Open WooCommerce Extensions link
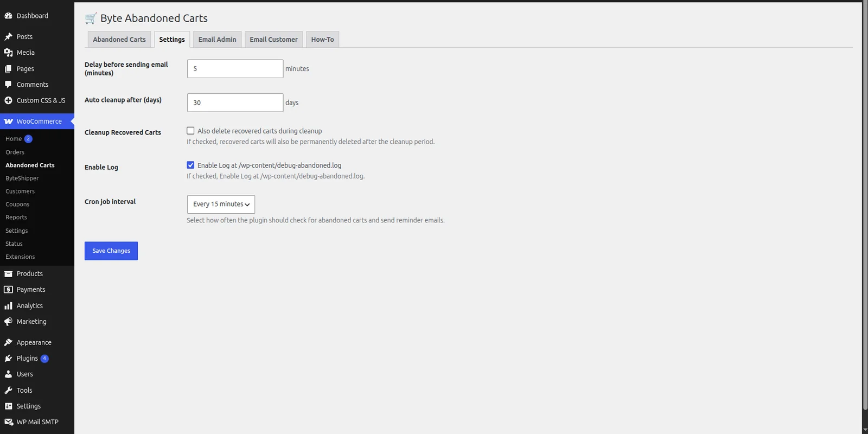 tap(20, 257)
